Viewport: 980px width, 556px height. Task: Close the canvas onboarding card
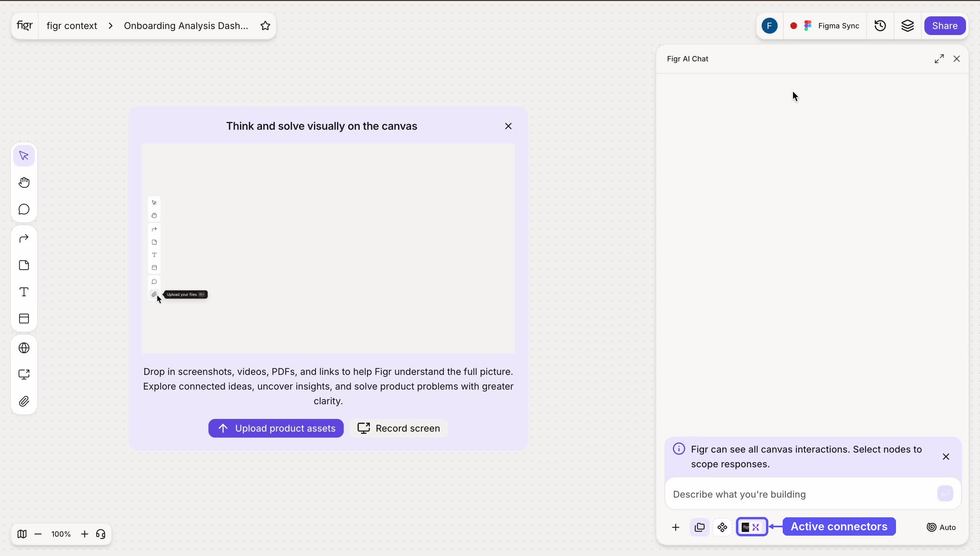[x=508, y=126]
